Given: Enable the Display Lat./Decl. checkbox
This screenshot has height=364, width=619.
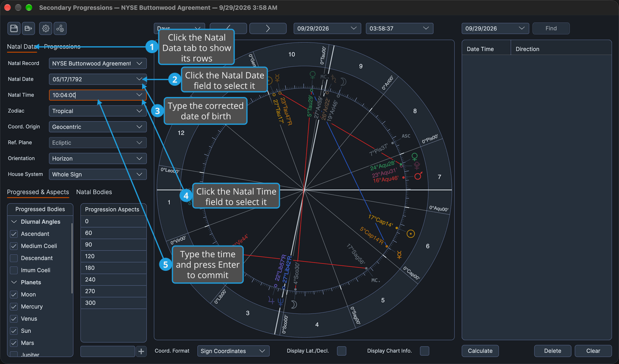Looking at the screenshot, I should (342, 351).
